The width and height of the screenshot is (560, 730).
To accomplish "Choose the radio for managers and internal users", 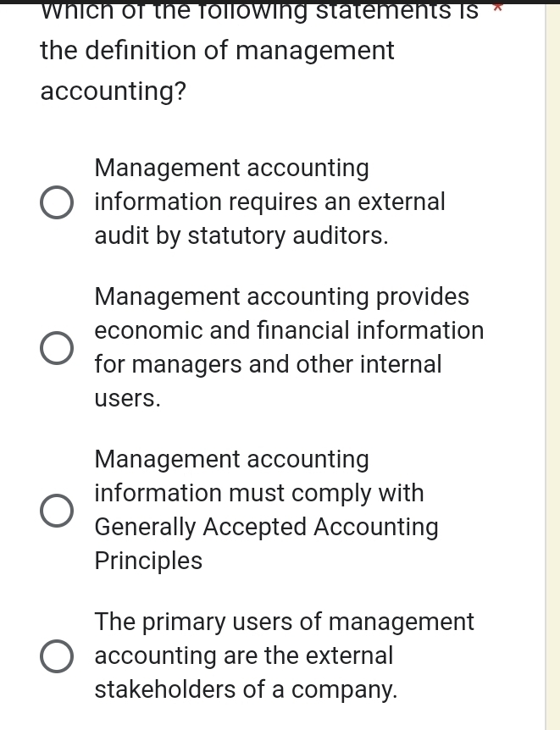I will (x=57, y=348).
